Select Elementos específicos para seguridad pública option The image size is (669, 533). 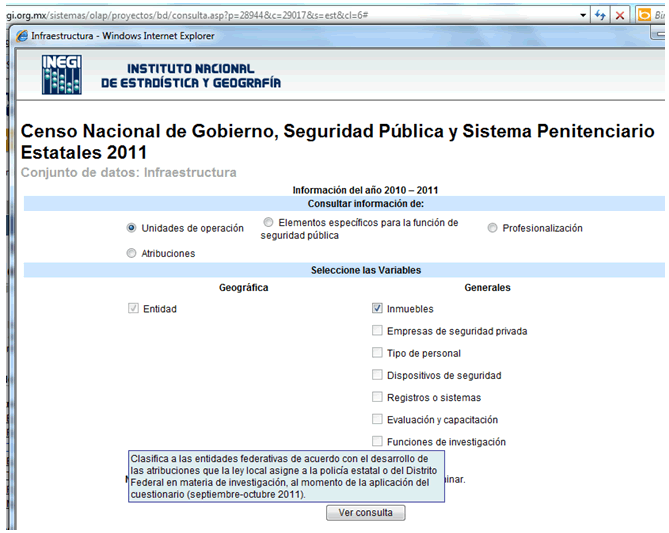tap(268, 222)
